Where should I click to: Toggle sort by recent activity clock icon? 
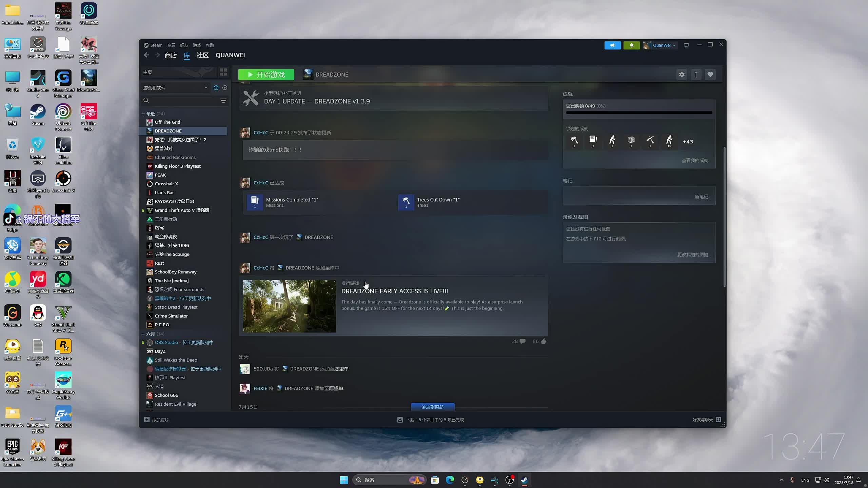coord(216,88)
